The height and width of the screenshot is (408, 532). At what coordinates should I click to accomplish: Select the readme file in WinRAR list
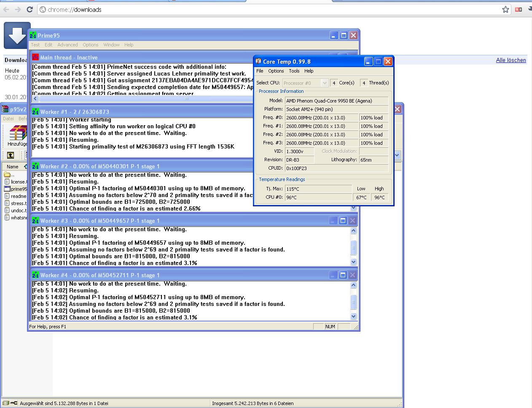16,196
